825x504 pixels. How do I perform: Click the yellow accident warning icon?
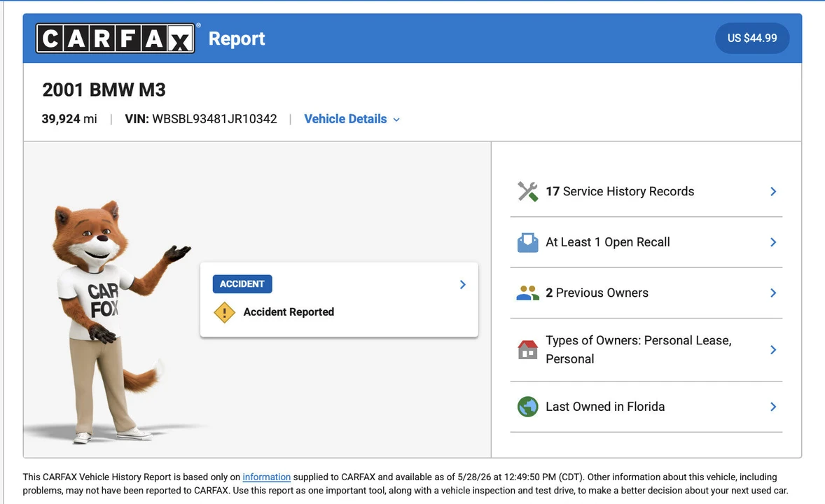coord(224,312)
